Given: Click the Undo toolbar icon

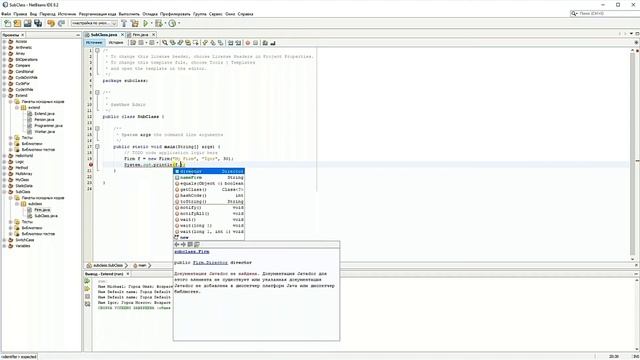Looking at the screenshot, I should (51, 24).
